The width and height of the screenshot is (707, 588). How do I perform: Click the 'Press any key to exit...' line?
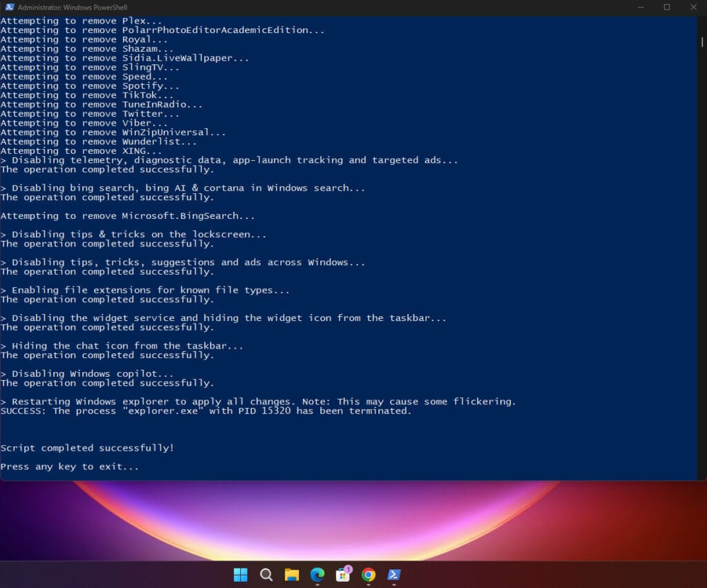70,467
